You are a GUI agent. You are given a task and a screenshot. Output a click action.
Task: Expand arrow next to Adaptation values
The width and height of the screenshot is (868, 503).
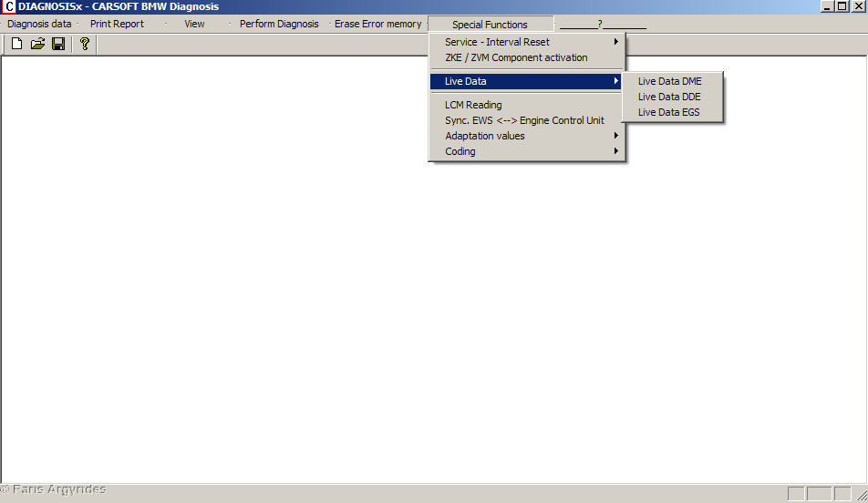click(x=616, y=136)
